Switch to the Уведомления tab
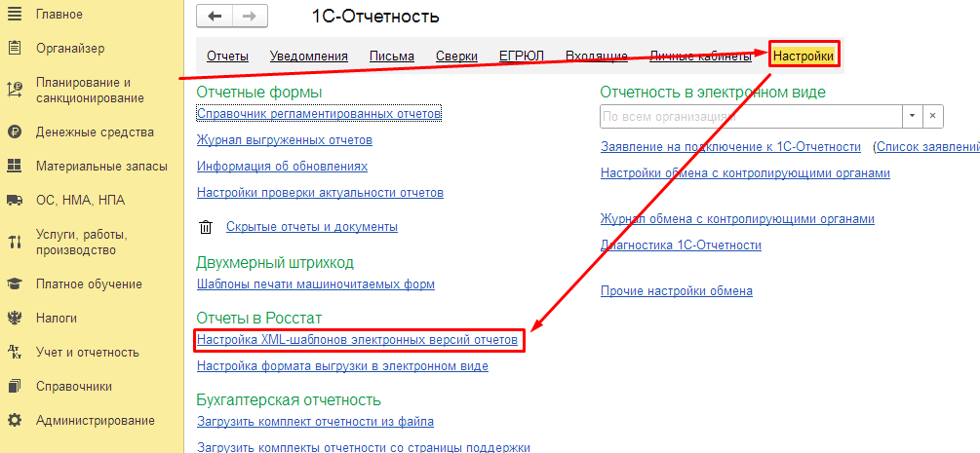The height and width of the screenshot is (453, 980). coord(309,57)
